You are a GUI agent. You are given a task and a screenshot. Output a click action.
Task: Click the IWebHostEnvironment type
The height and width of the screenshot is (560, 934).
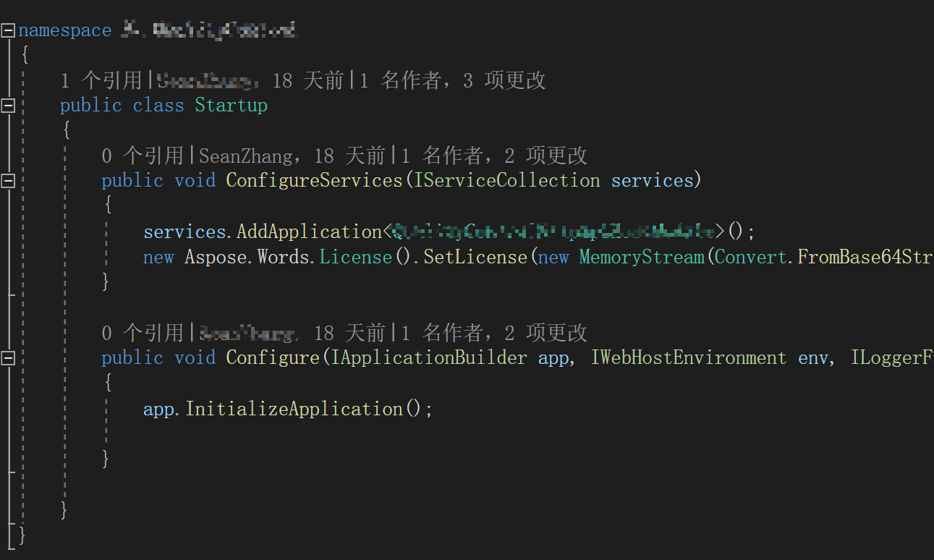click(688, 357)
